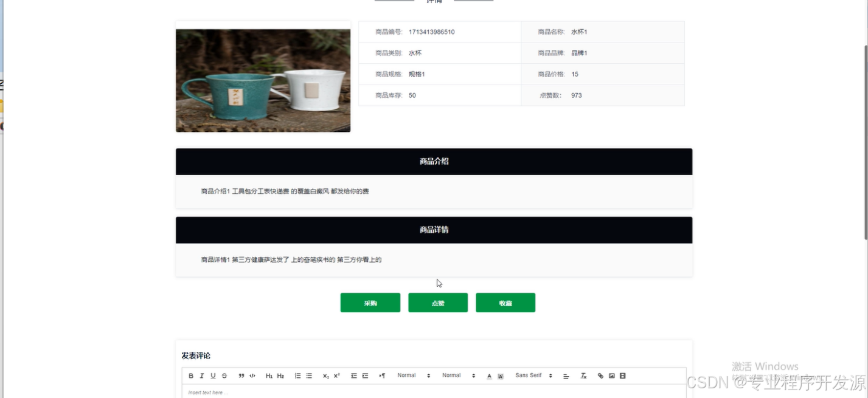Click the 商品详情 section header
Screen dimensions: 868x398
[x=434, y=230]
